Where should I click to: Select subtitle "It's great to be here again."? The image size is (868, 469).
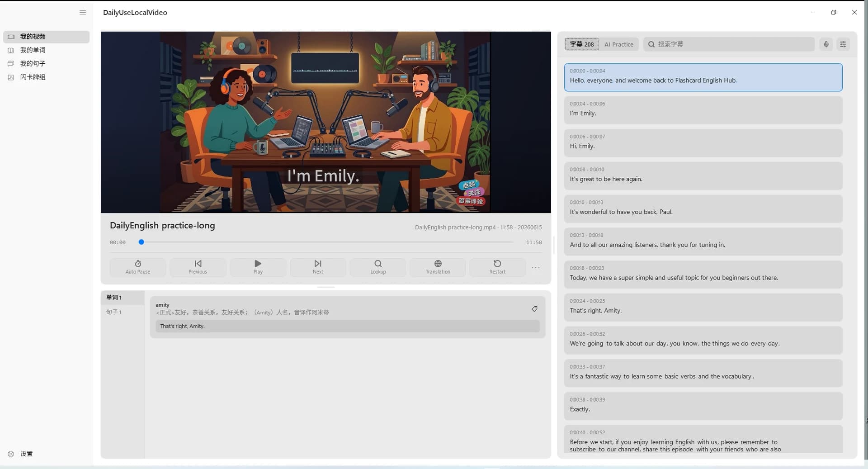click(703, 176)
